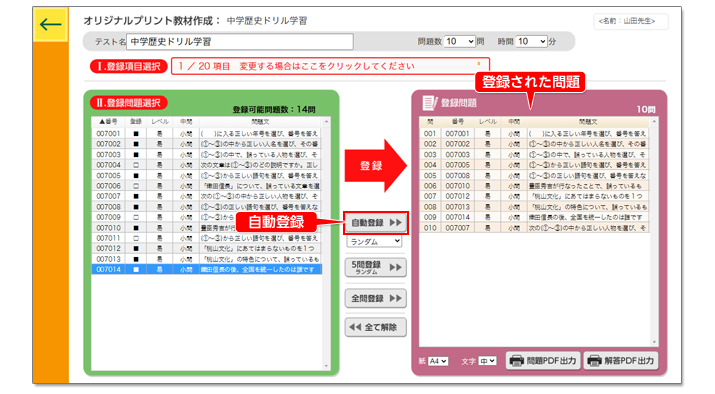The height and width of the screenshot is (394, 715).
Task: Toggle registration checkbox for 007014
Action: 136,270
